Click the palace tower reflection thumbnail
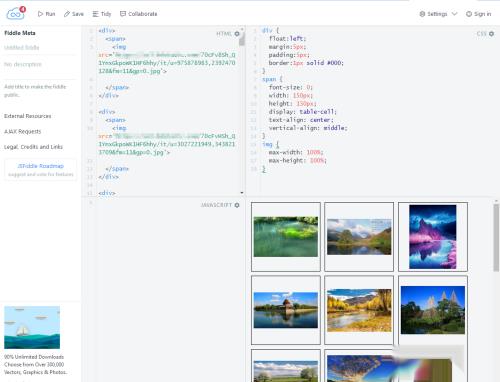Image resolution: width=500 pixels, height=382 pixels. pyautogui.click(x=286, y=310)
